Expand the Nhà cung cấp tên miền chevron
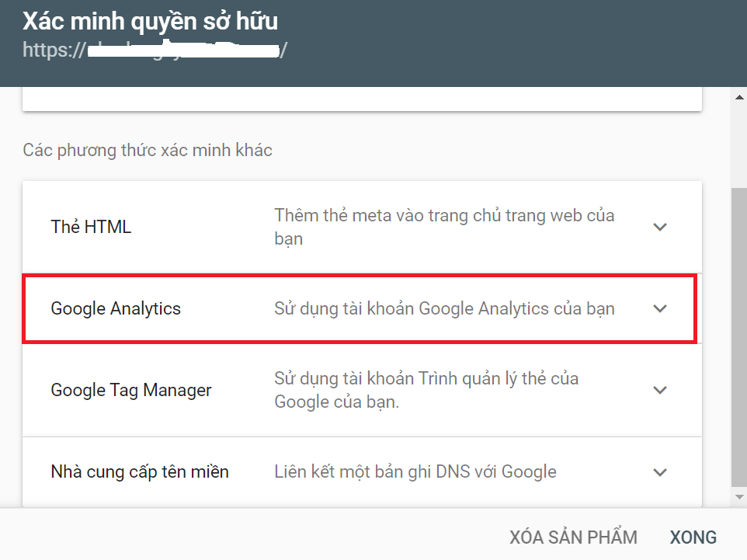Image resolution: width=747 pixels, height=560 pixels. tap(660, 471)
